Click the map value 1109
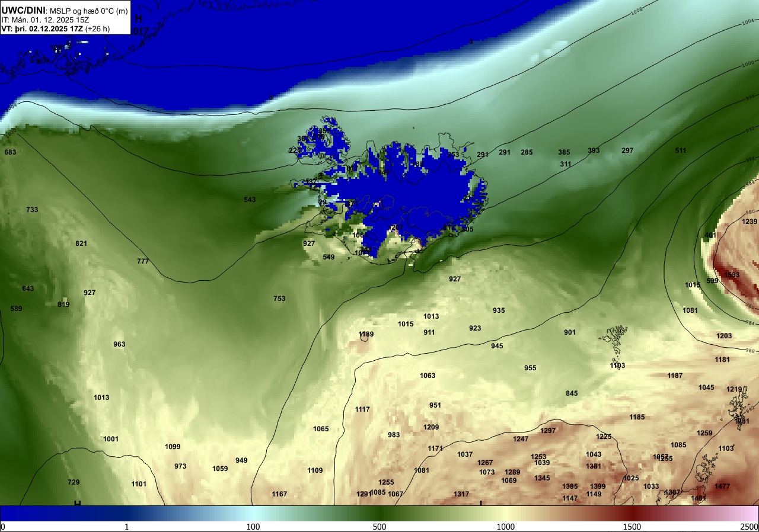The width and height of the screenshot is (759, 532). click(x=315, y=470)
